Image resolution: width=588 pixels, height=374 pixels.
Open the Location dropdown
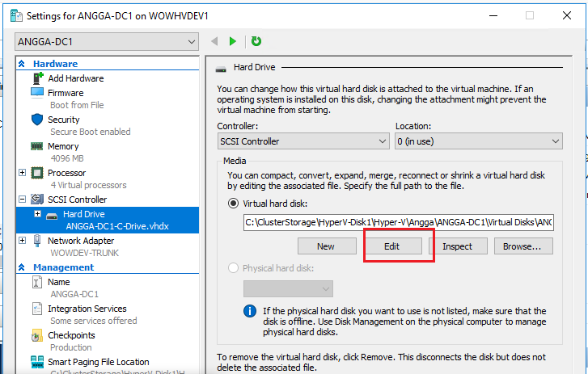coord(479,141)
